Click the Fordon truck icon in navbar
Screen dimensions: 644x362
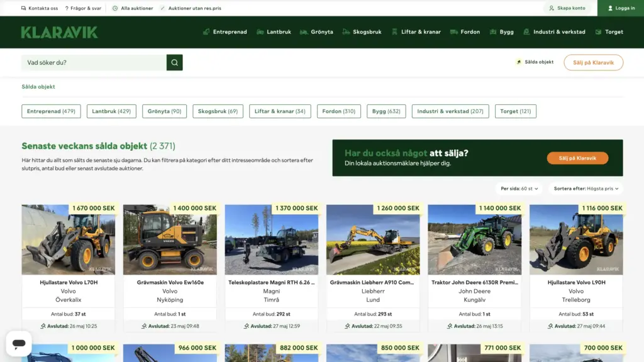454,32
